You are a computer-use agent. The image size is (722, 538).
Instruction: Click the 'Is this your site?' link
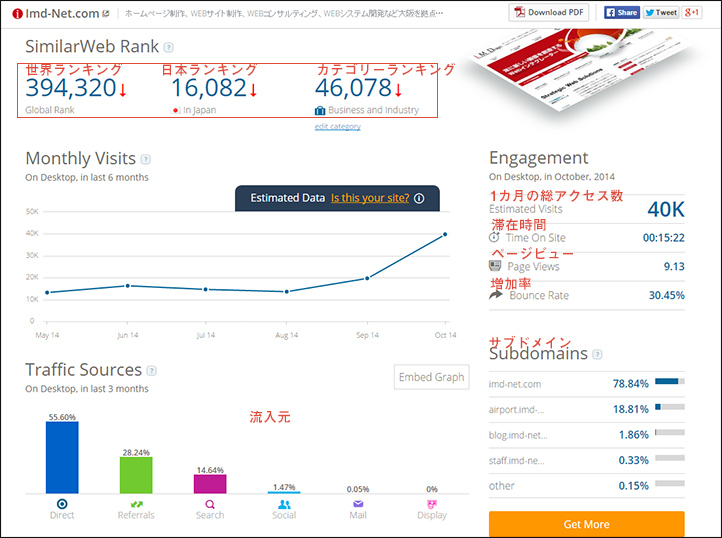(x=370, y=198)
